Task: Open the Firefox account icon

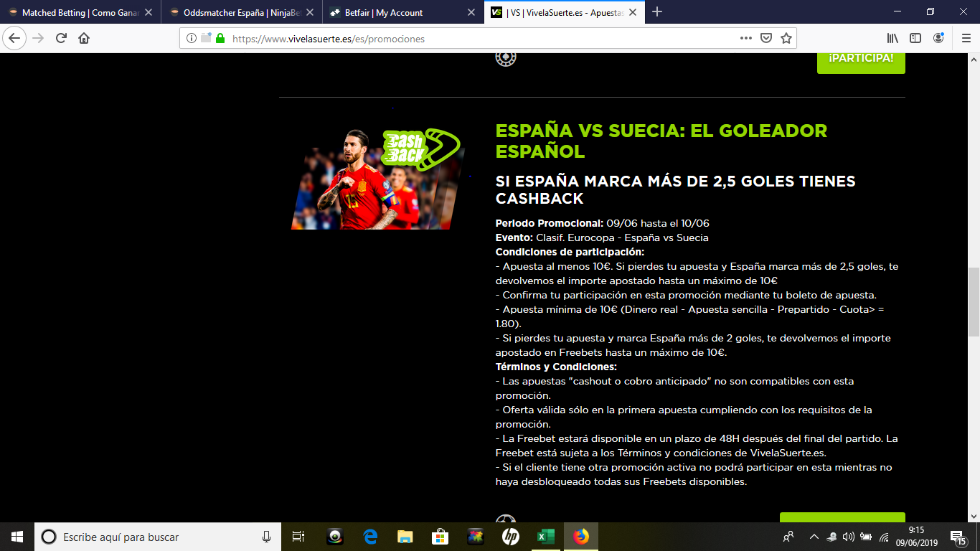Action: [x=938, y=39]
